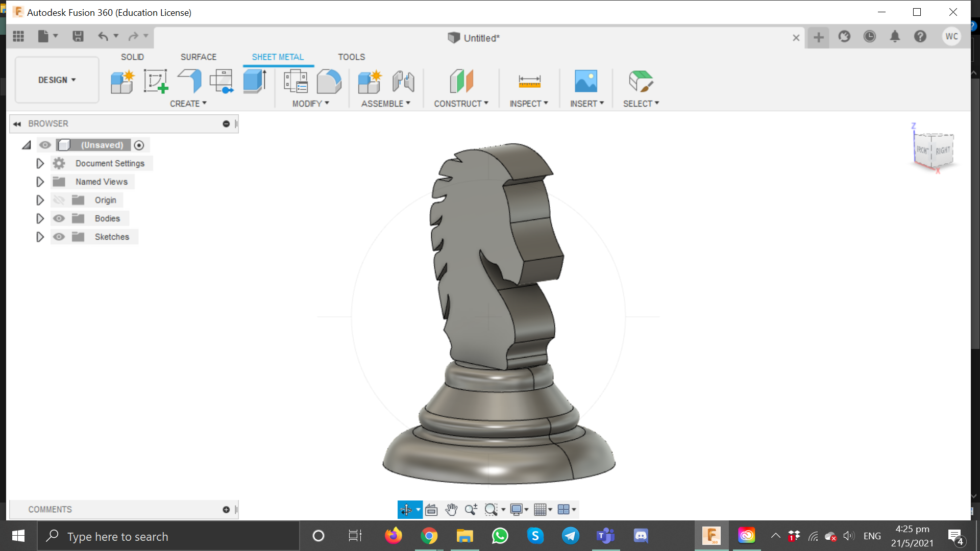Toggle visibility of Origin folder
This screenshot has height=551, width=980.
point(59,200)
